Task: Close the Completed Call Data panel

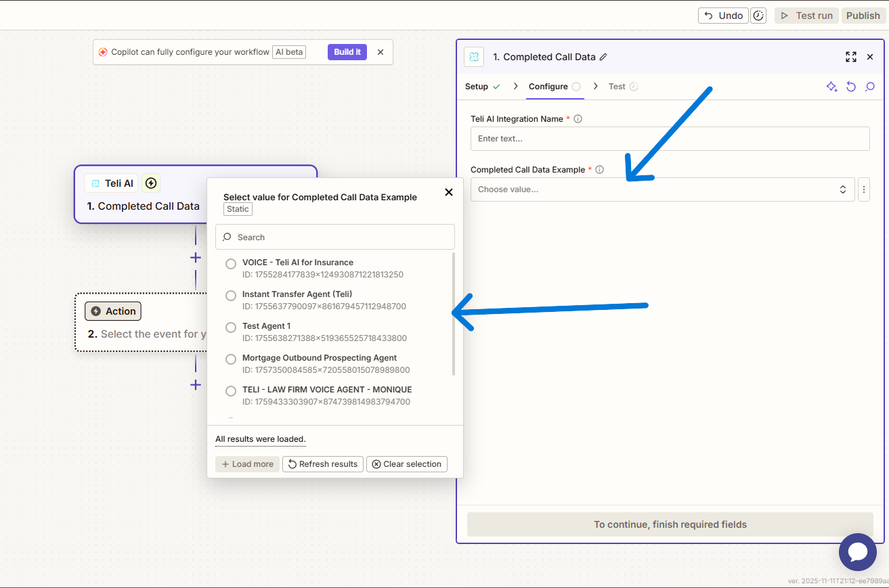Action: coord(870,57)
